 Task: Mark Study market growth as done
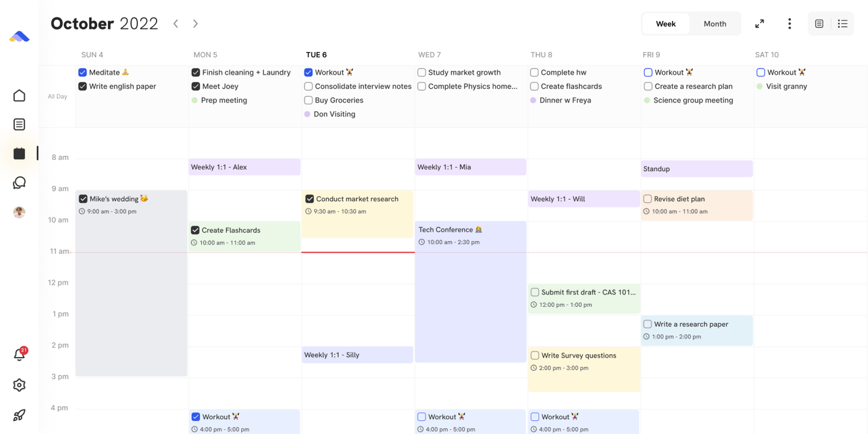tap(421, 72)
